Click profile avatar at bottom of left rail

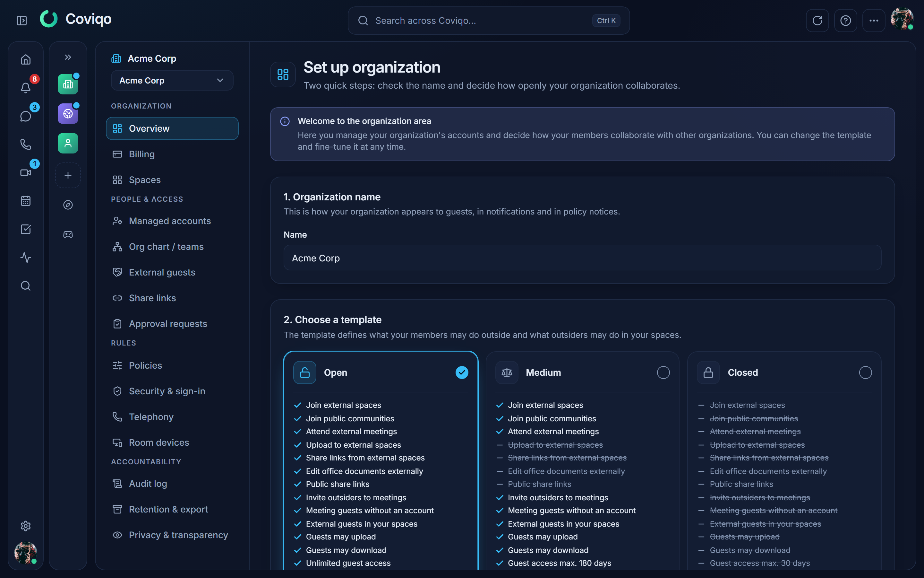(x=26, y=553)
